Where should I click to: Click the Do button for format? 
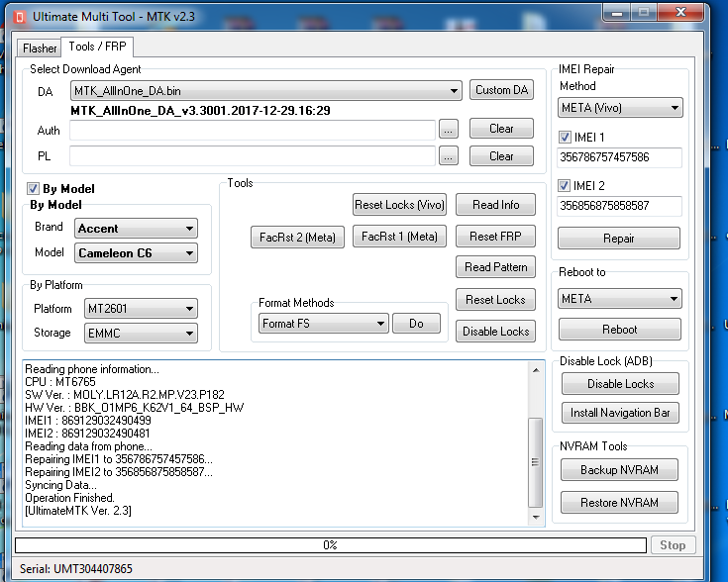click(x=416, y=324)
